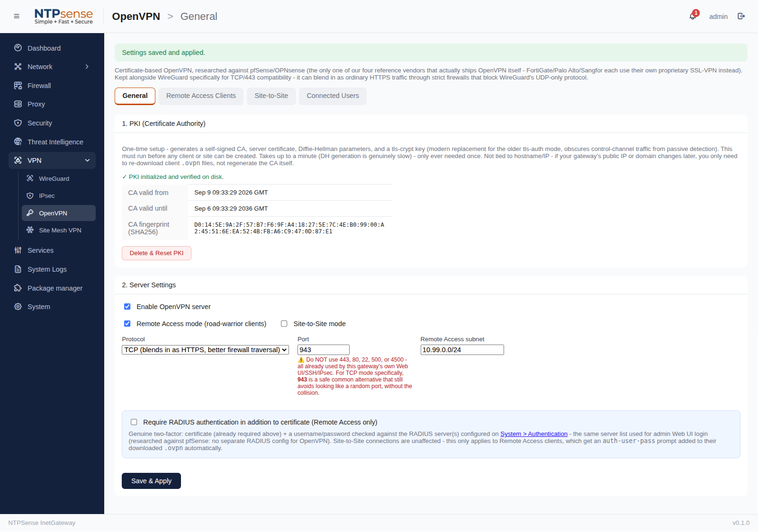The image size is (758, 532).
Task: Collapse the VPN menu chevron
Action: [87, 160]
